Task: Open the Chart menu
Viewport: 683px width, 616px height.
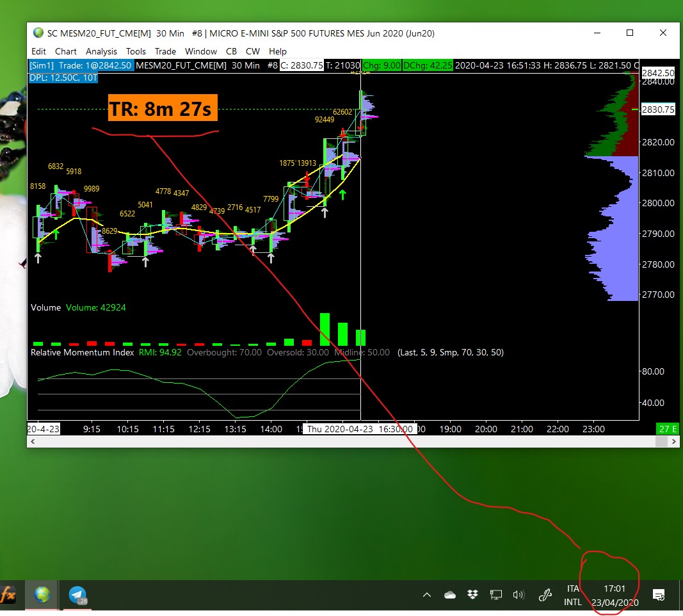Action: (66, 51)
